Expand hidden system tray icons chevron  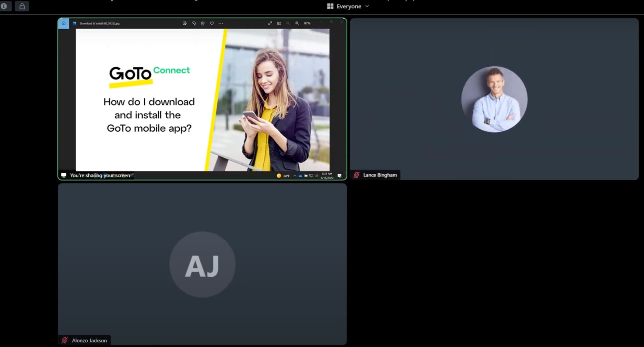point(295,176)
